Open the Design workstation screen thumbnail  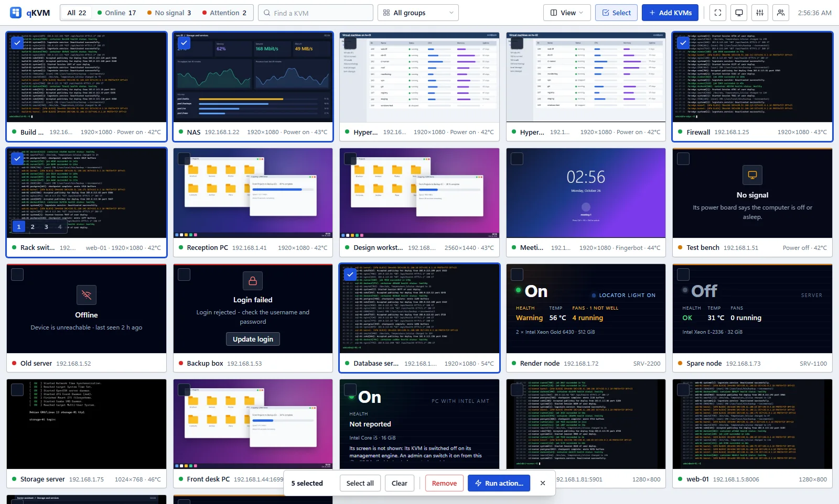pyautogui.click(x=419, y=193)
